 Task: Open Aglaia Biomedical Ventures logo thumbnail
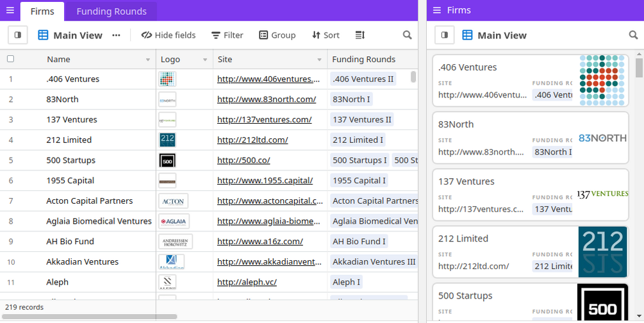(x=174, y=221)
